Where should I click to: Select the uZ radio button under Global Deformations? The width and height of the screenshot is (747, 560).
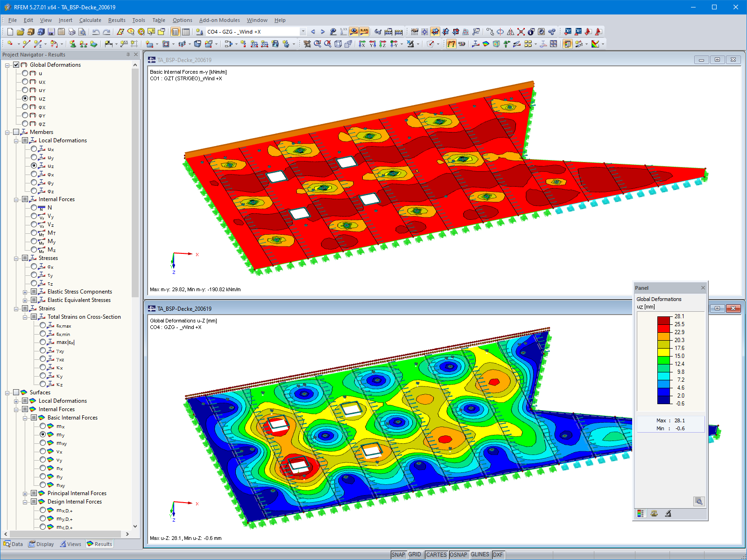point(26,98)
